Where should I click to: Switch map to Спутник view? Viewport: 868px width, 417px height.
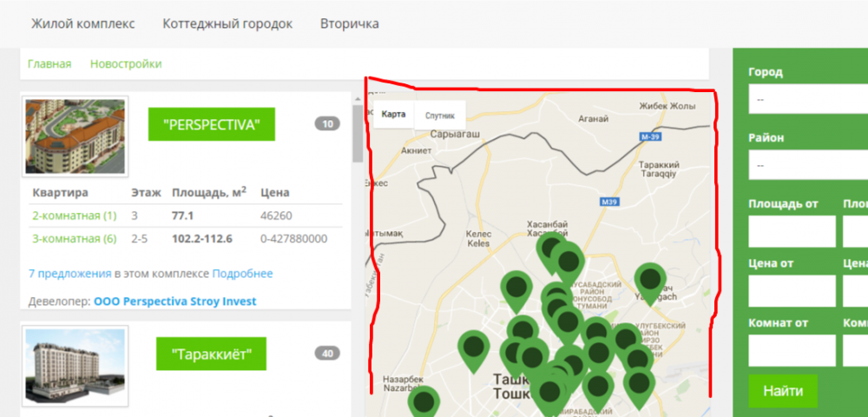439,116
